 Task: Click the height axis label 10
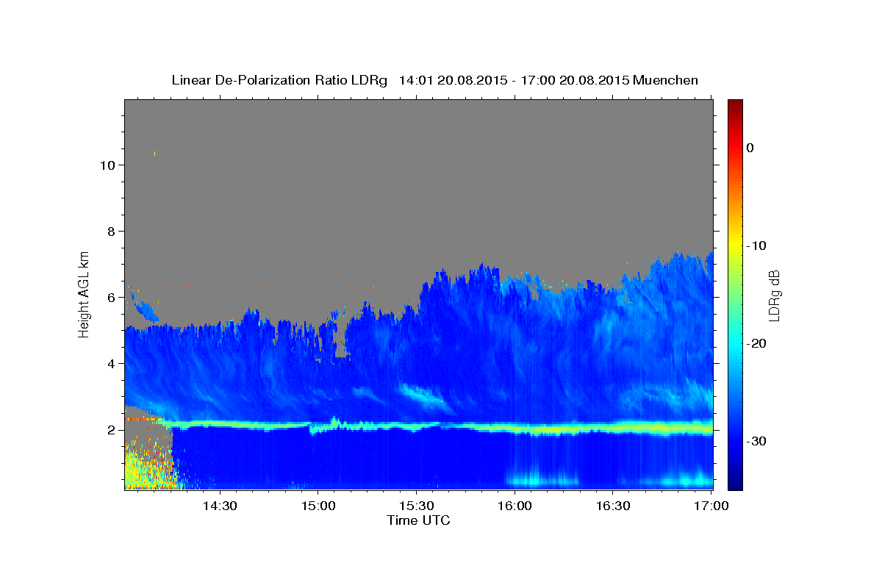pos(107,165)
